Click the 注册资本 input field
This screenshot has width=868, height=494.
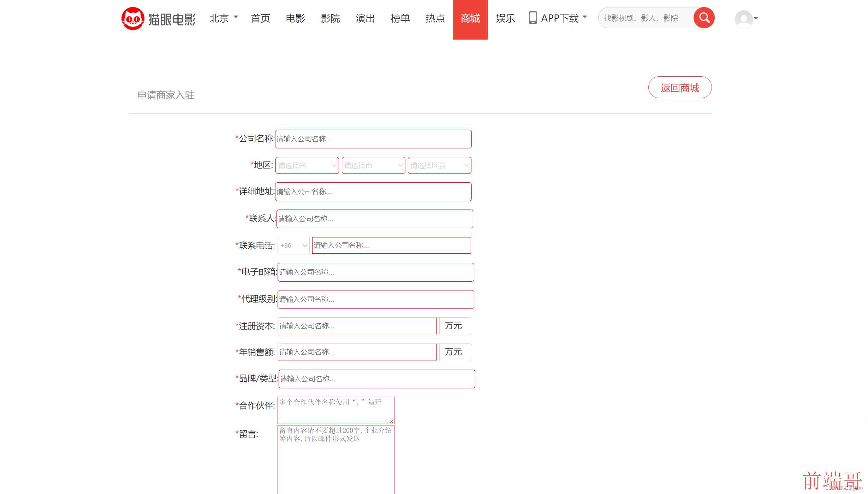(x=357, y=326)
